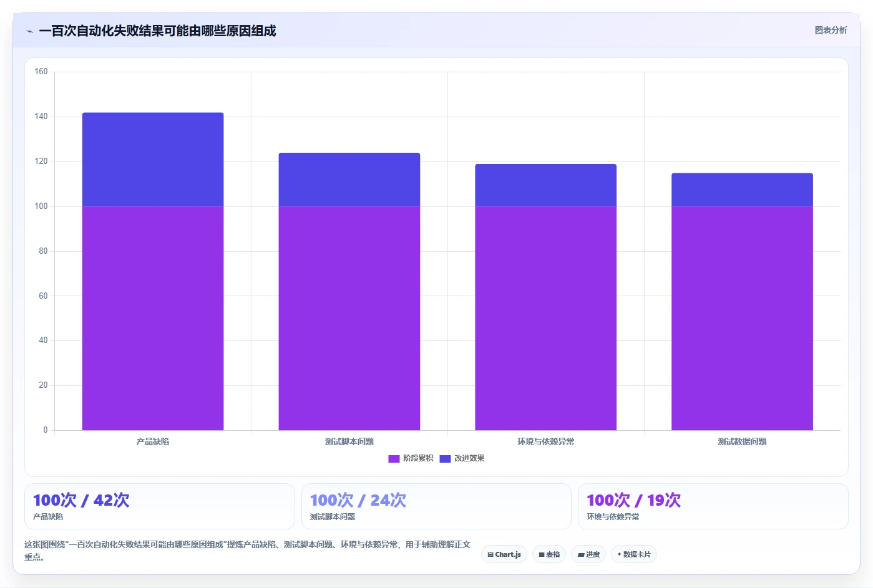Click the star icon in 数据卡片 chip
873x588 pixels.
point(619,554)
